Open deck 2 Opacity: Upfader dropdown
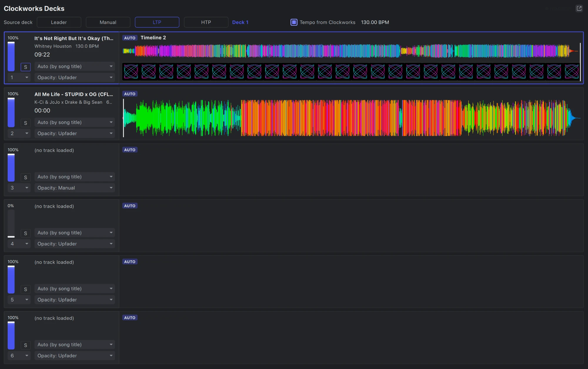The width and height of the screenshot is (588, 369). tap(75, 133)
